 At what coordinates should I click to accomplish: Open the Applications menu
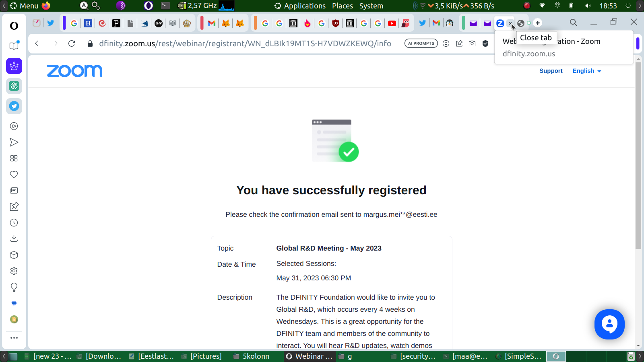tap(300, 6)
